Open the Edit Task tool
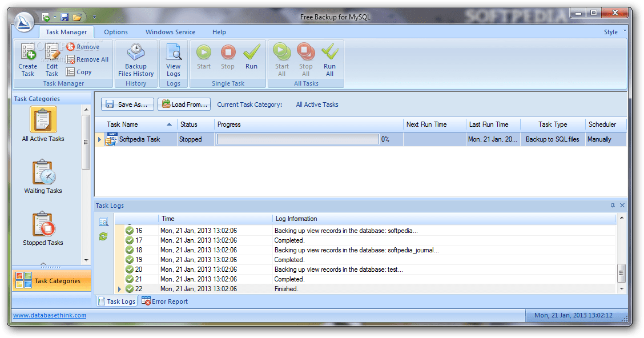Image resolution: width=644 pixels, height=338 pixels. [51, 60]
